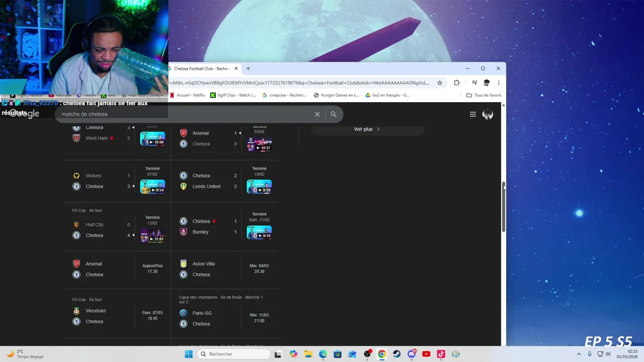Viewport: 644px width, 362px height.
Task: Open the tigilf Clips bookmark
Action: 233,95
